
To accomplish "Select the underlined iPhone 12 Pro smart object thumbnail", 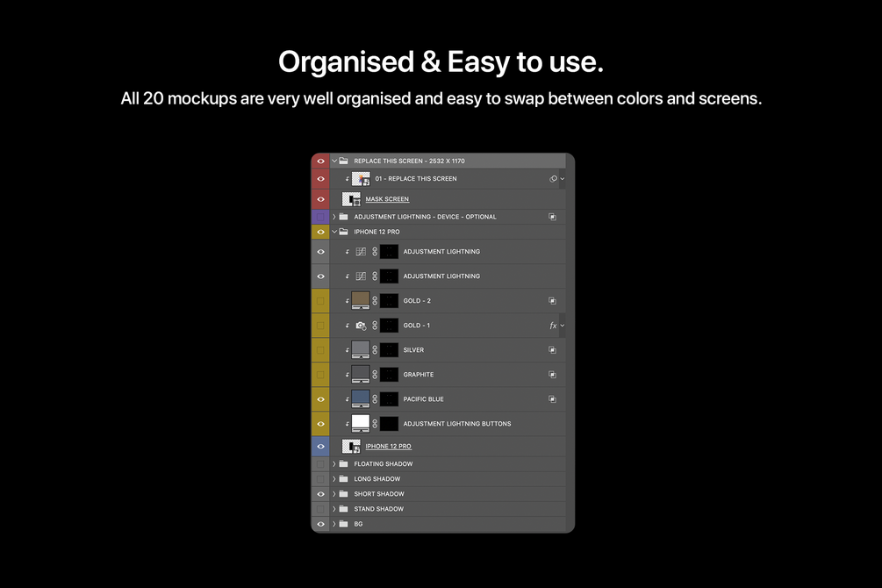I will (351, 447).
